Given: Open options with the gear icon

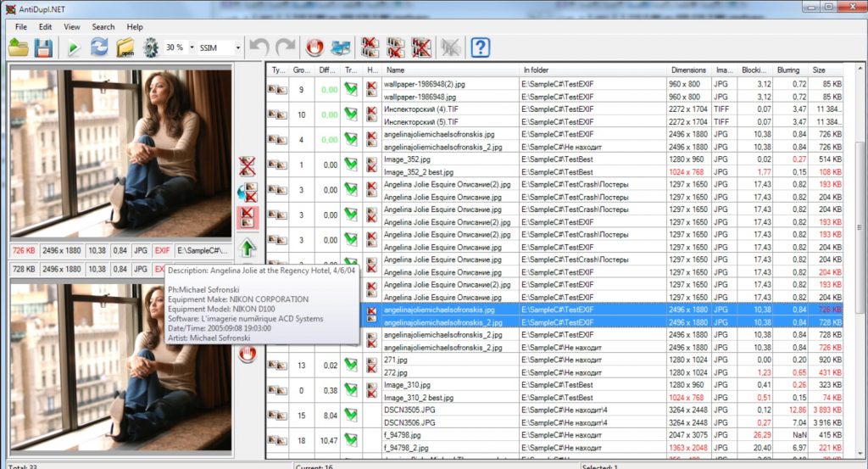Looking at the screenshot, I should tap(151, 47).
